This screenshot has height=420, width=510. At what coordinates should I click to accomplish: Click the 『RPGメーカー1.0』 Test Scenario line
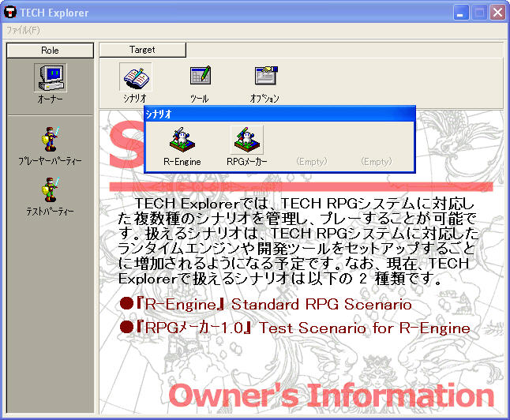[x=294, y=327]
